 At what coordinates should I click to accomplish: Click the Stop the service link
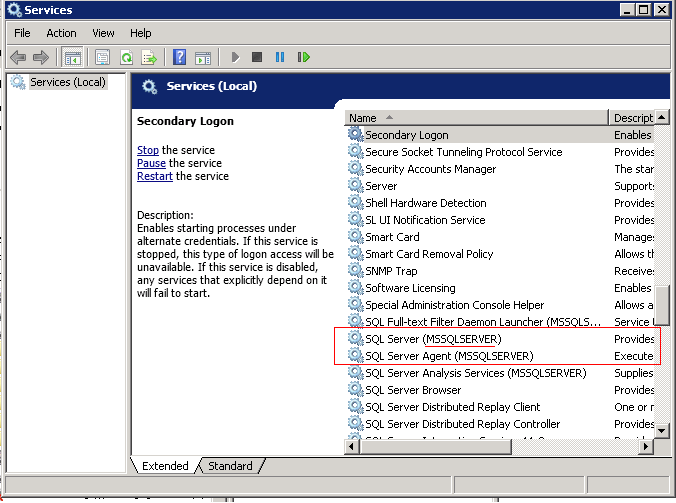[x=148, y=150]
